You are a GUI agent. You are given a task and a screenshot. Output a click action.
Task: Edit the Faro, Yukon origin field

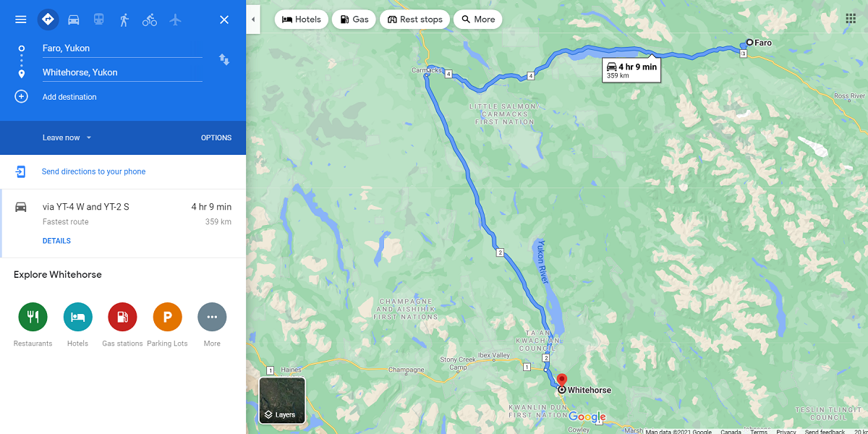(x=122, y=48)
